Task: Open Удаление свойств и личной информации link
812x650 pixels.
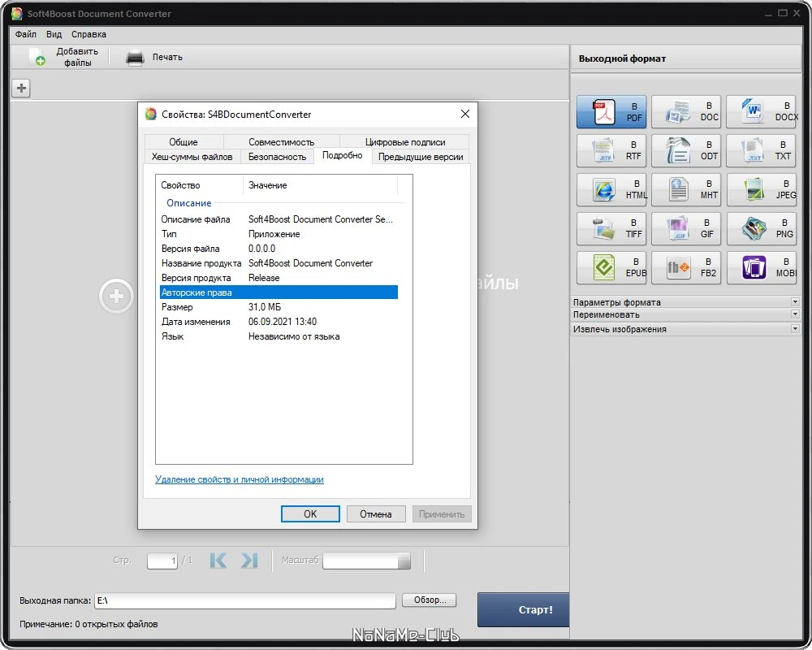Action: pyautogui.click(x=240, y=479)
